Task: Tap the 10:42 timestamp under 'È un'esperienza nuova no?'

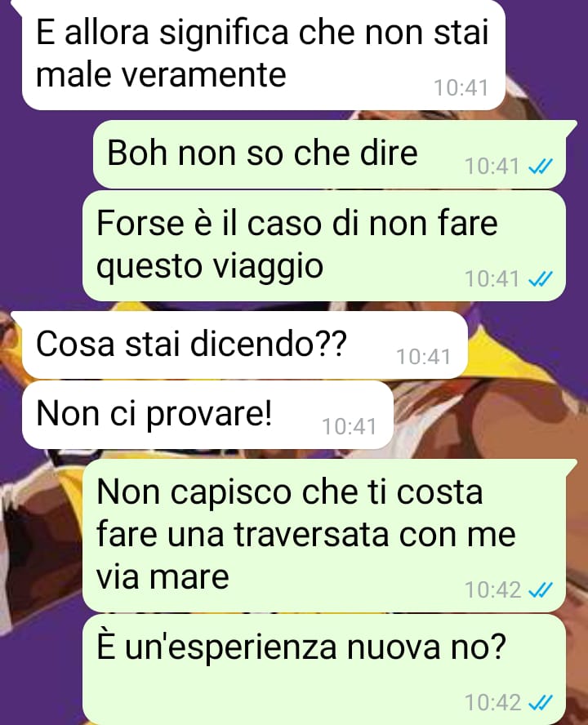Action: tap(492, 703)
